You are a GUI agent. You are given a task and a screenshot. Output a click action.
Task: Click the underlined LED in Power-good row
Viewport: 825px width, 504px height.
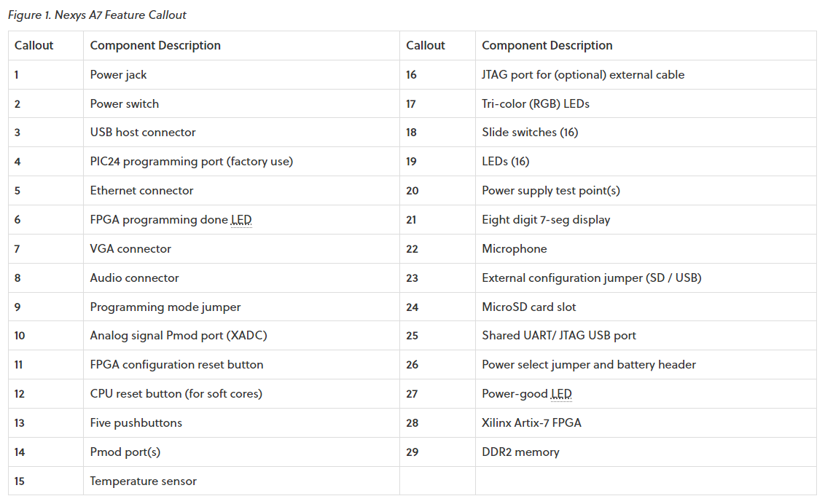561,394
